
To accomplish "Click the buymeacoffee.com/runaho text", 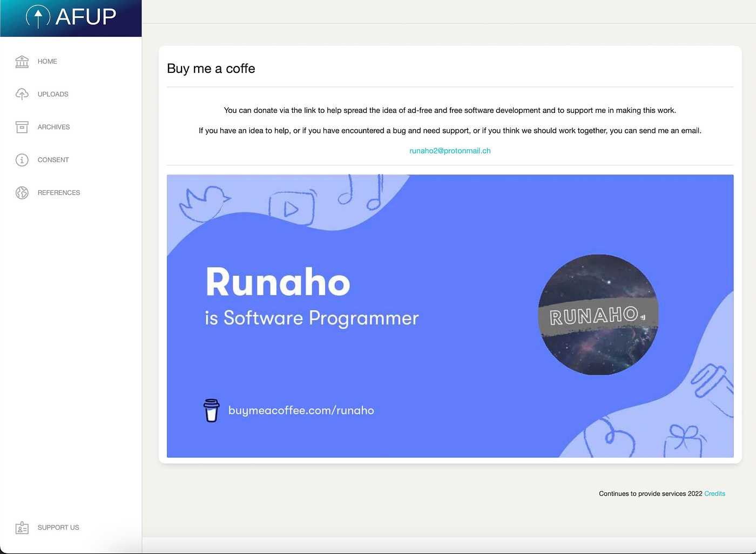I will click(x=301, y=410).
